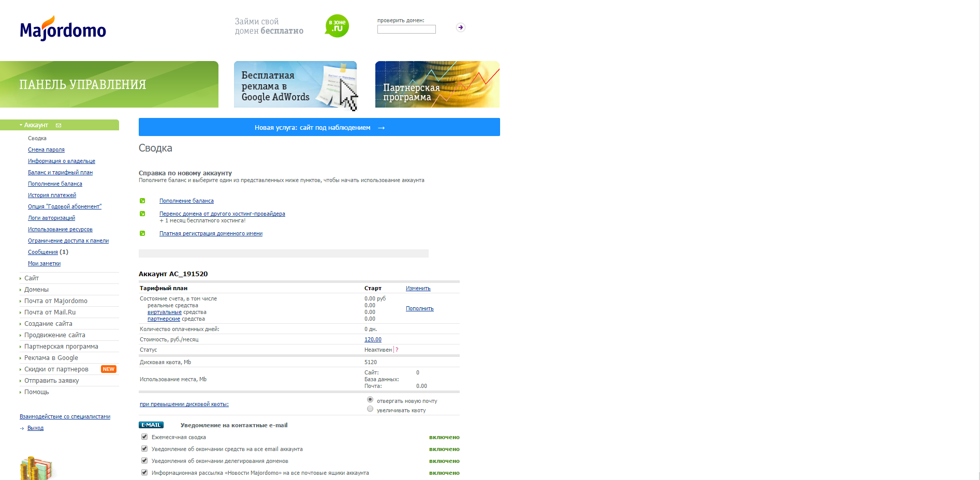Toggle the Новости Majordomo mailing checkbox
The width and height of the screenshot is (980, 480).
point(144,472)
